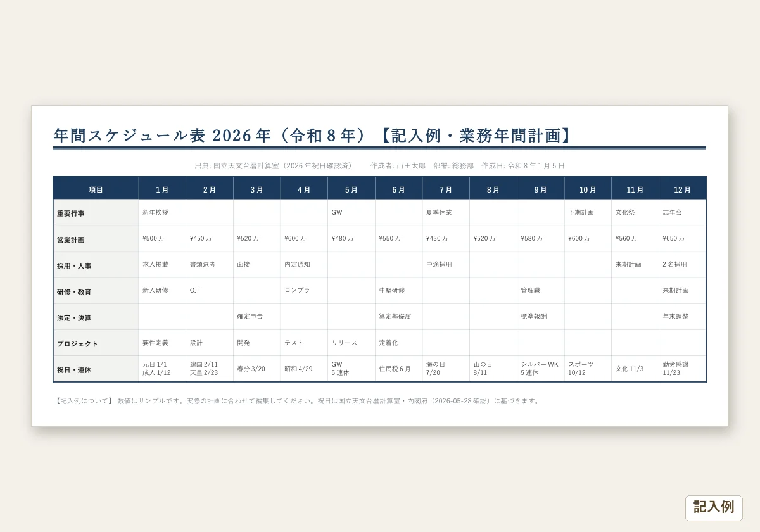This screenshot has height=532, width=760.
Task: Click the 重要行事 row label
Action: 96,213
